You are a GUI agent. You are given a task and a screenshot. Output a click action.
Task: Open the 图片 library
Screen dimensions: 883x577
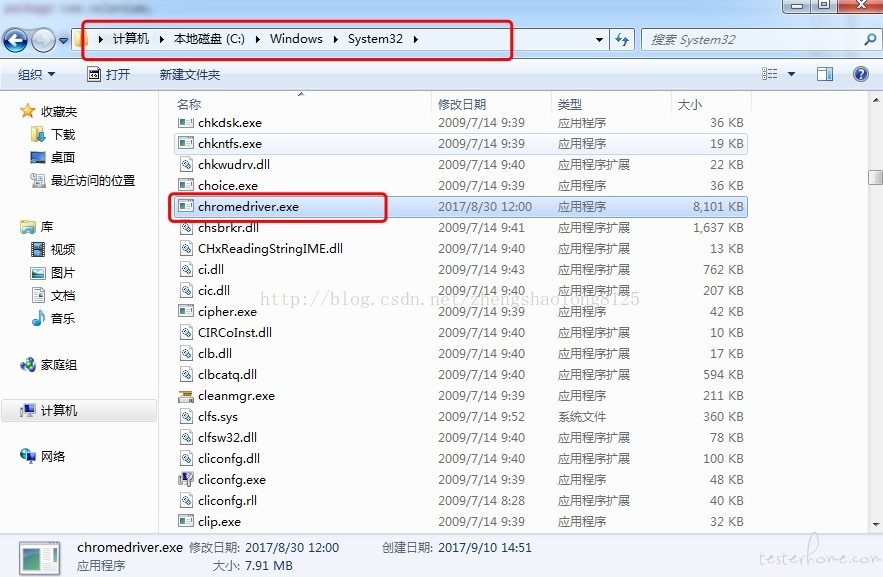(63, 273)
